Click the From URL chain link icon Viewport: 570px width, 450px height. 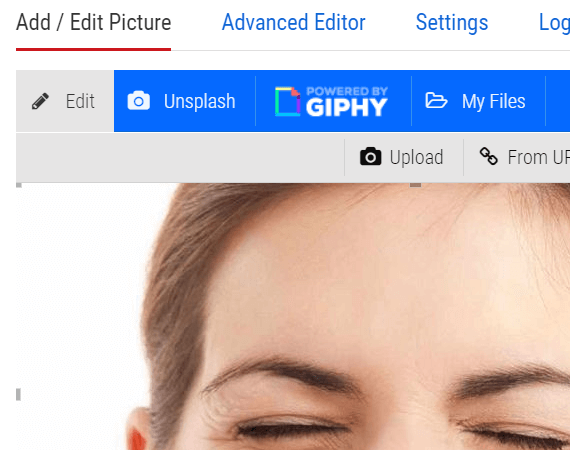point(488,156)
